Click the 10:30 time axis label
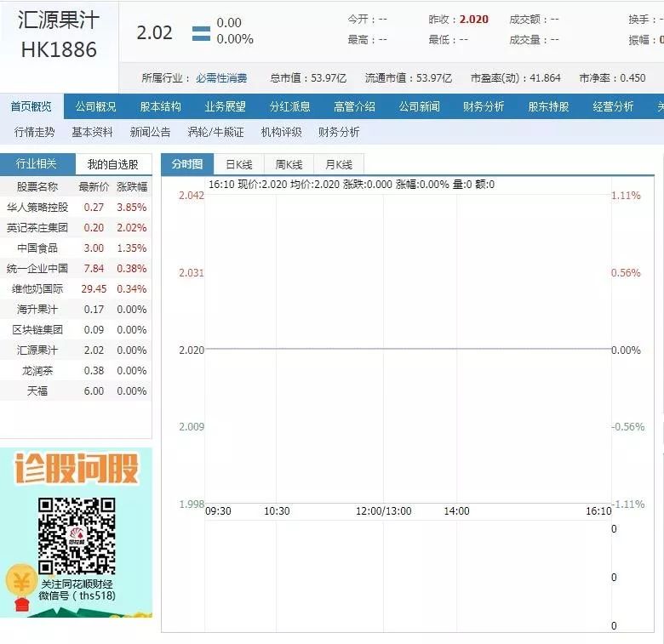The width and height of the screenshot is (664, 644). coord(277,511)
